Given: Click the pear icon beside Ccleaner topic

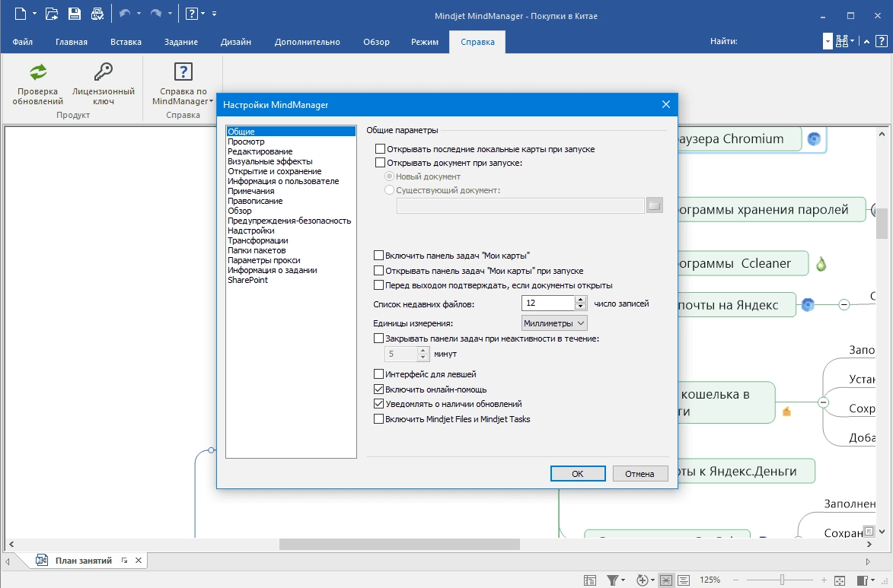Looking at the screenshot, I should click(x=821, y=263).
